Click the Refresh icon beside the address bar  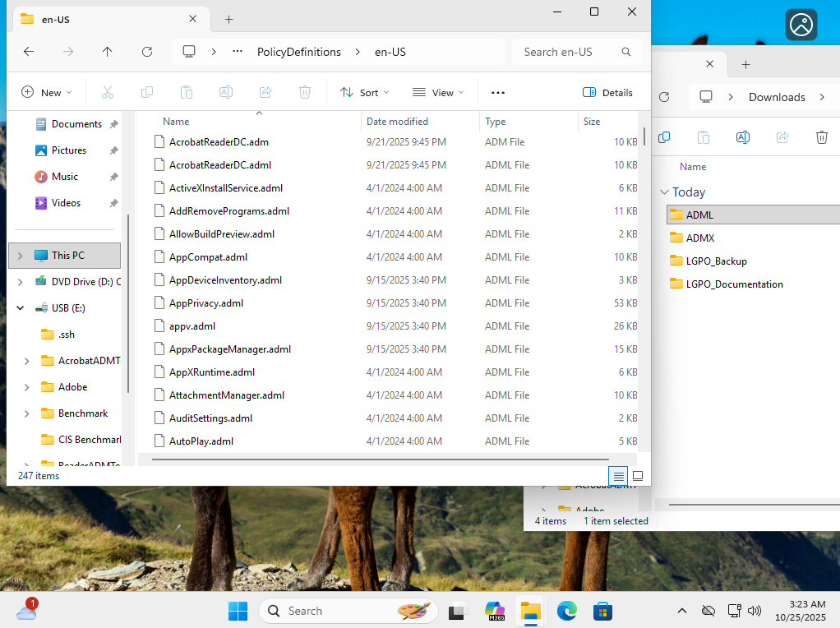tap(147, 52)
